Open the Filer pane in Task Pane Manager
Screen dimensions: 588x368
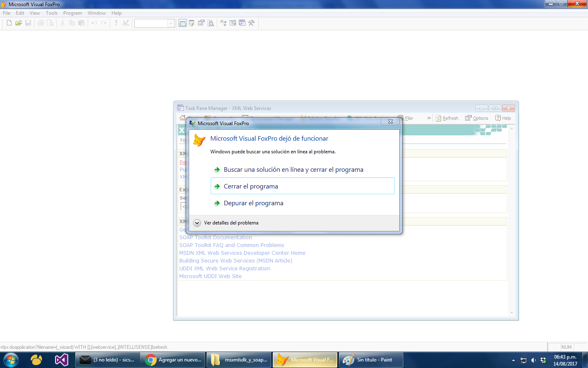406,118
